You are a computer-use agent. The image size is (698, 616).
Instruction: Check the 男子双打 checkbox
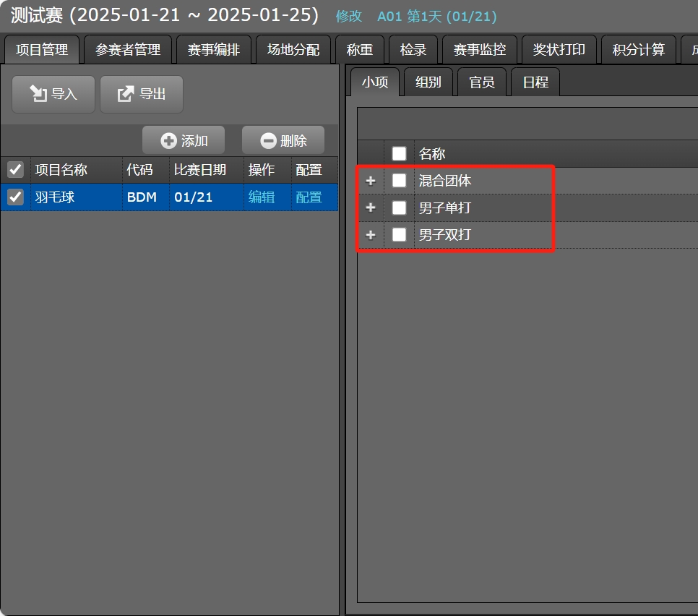pos(399,235)
